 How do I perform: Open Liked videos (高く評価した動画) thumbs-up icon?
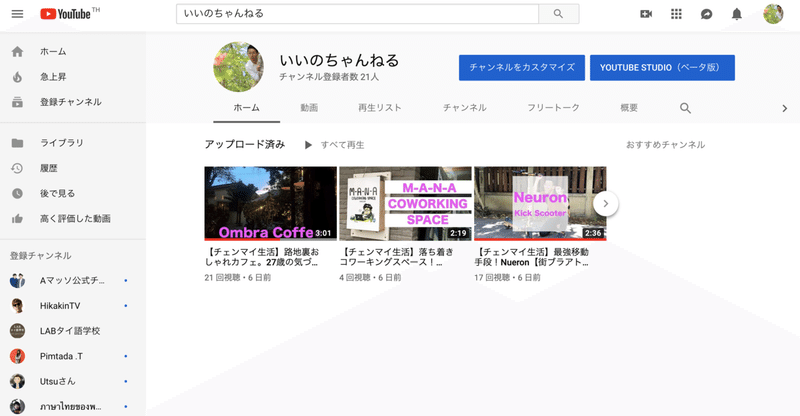tap(17, 218)
